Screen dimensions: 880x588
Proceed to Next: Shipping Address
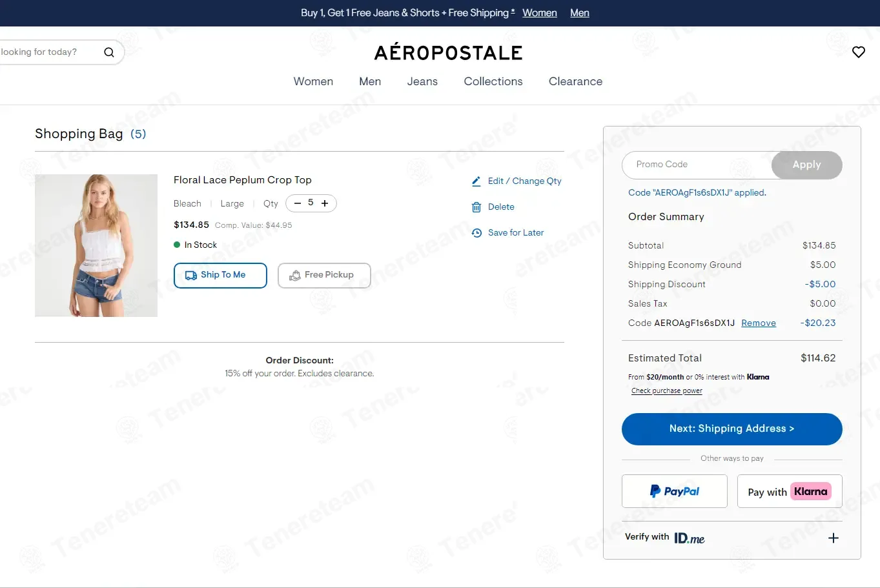(x=732, y=429)
